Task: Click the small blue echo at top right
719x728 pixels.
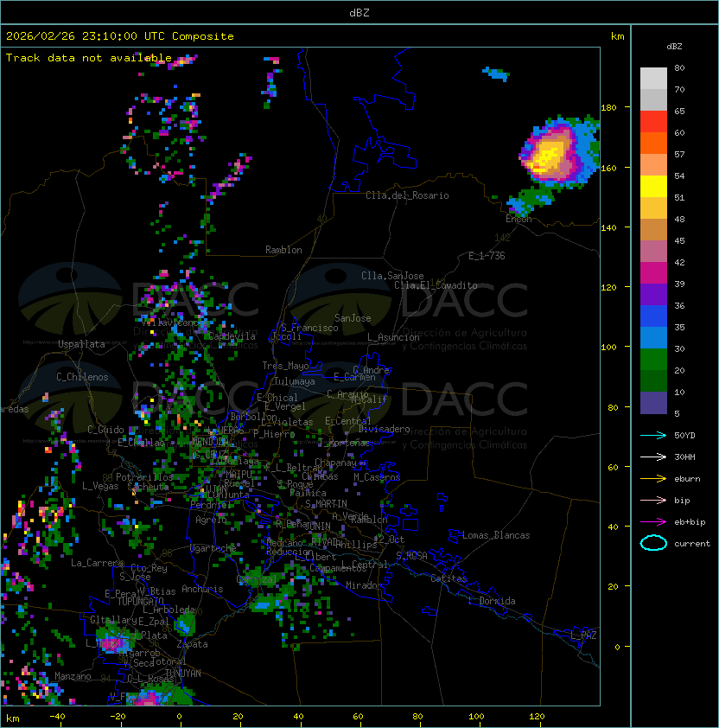Action: click(496, 73)
